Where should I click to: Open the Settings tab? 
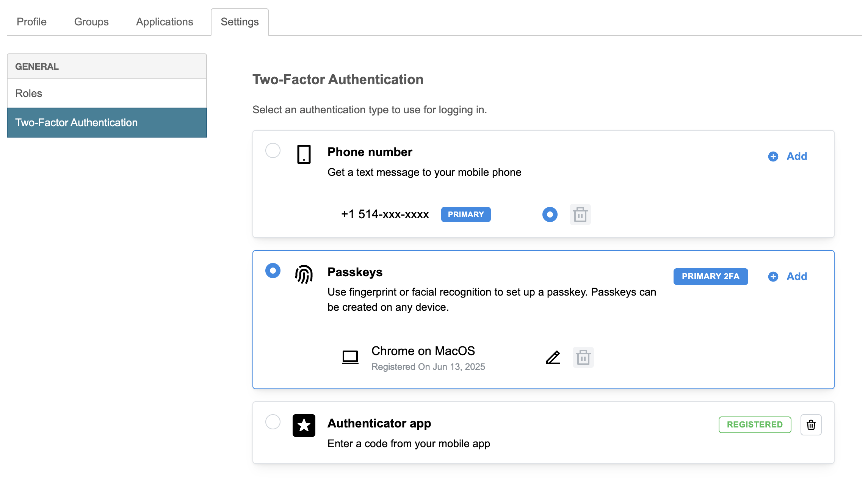(x=240, y=22)
